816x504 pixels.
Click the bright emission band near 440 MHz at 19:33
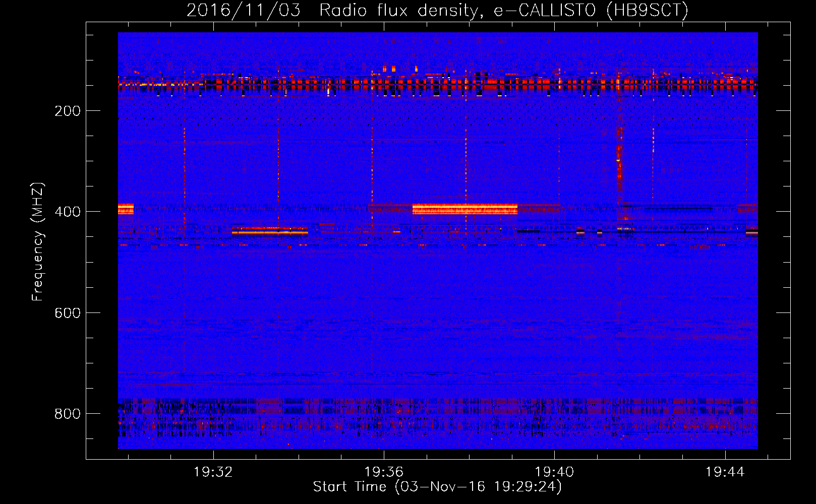[270, 231]
